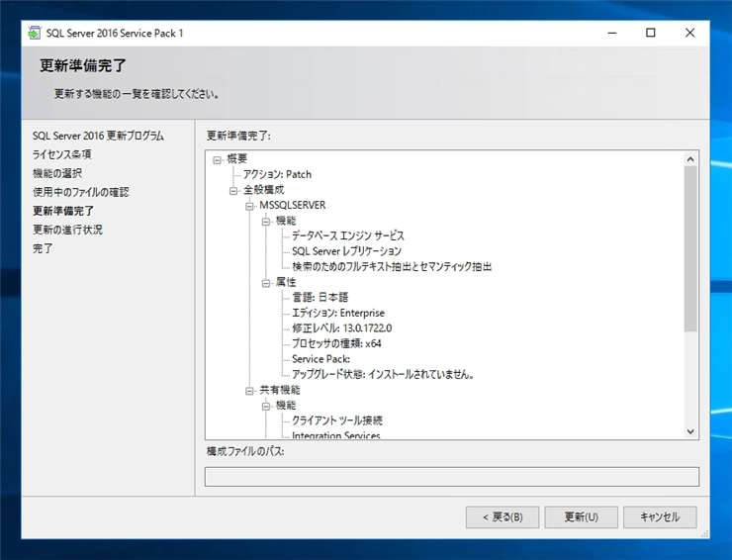Select SQL Server レプリケーション row
The height and width of the screenshot is (560, 732).
tap(346, 251)
